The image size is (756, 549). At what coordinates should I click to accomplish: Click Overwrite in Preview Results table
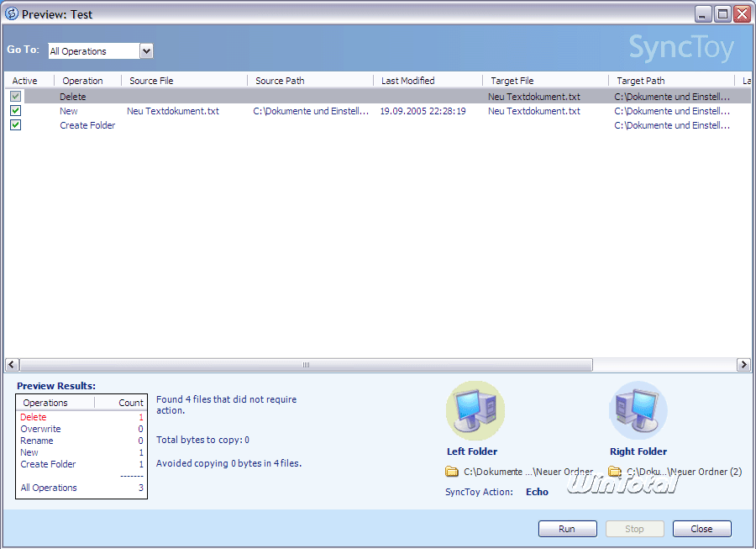pos(40,429)
